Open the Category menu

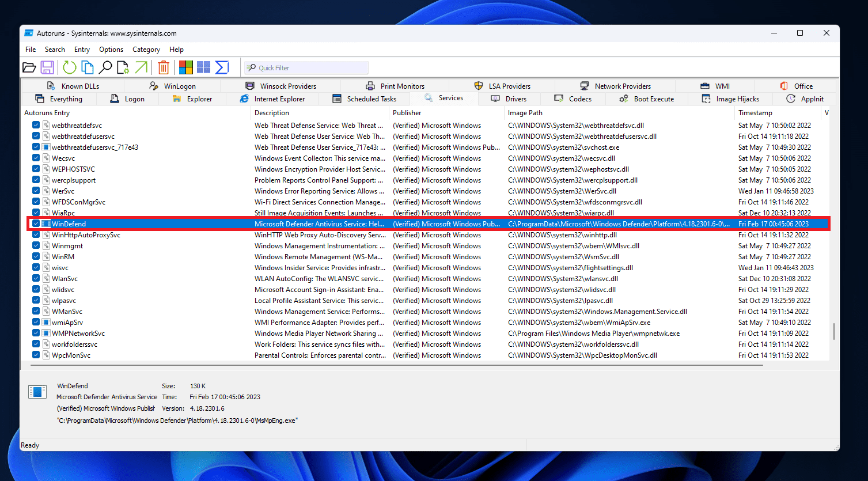pyautogui.click(x=146, y=50)
